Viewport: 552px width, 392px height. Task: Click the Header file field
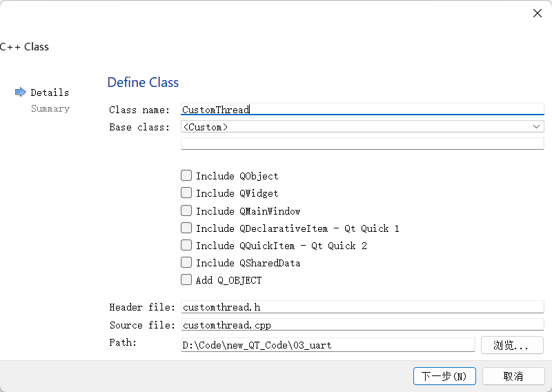point(362,306)
